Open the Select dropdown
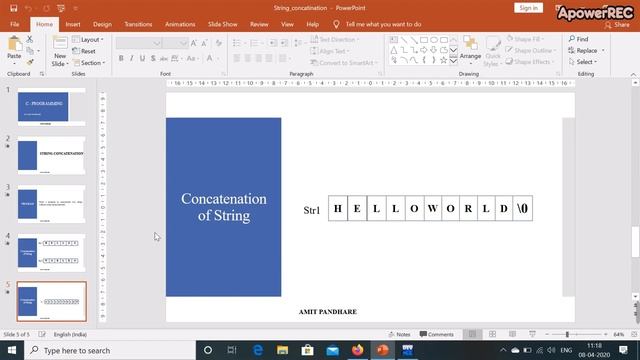 [x=583, y=62]
